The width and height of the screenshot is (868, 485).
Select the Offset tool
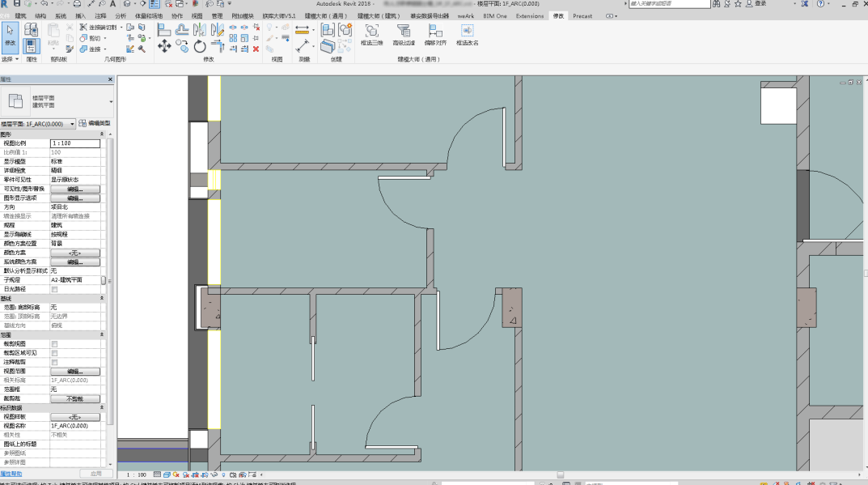[182, 30]
